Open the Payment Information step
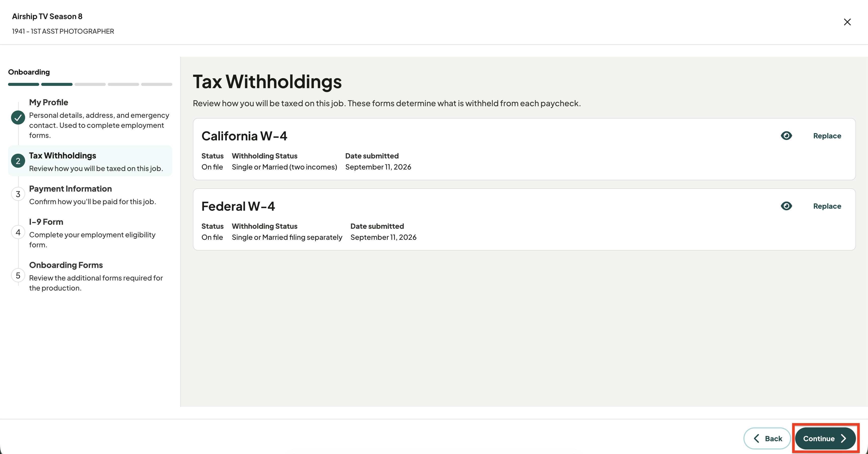The height and width of the screenshot is (454, 868). tap(90, 195)
